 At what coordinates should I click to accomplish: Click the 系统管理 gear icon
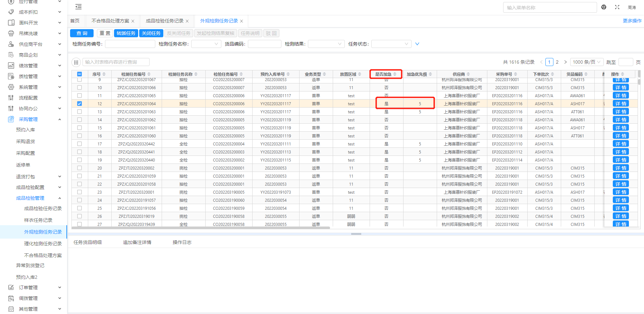[11, 87]
